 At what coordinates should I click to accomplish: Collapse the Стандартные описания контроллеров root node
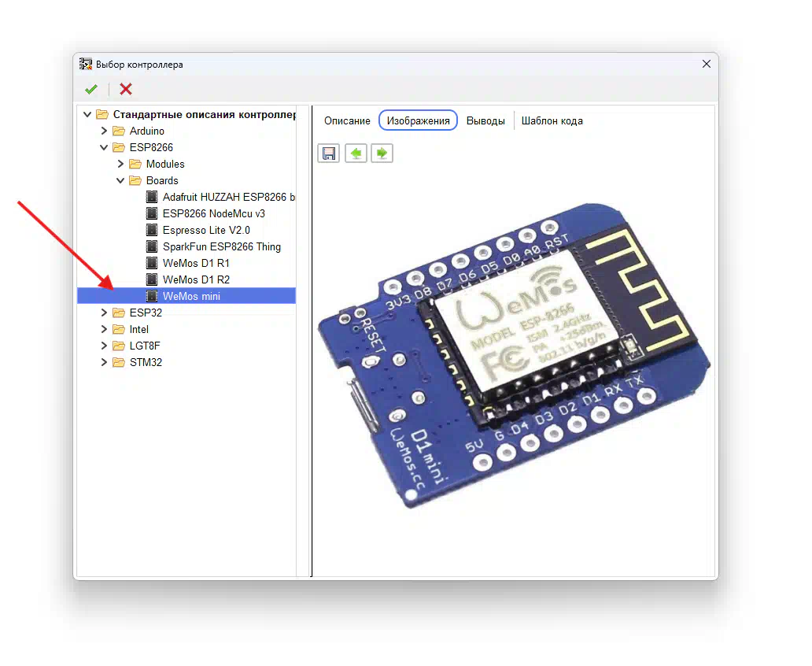click(x=87, y=114)
